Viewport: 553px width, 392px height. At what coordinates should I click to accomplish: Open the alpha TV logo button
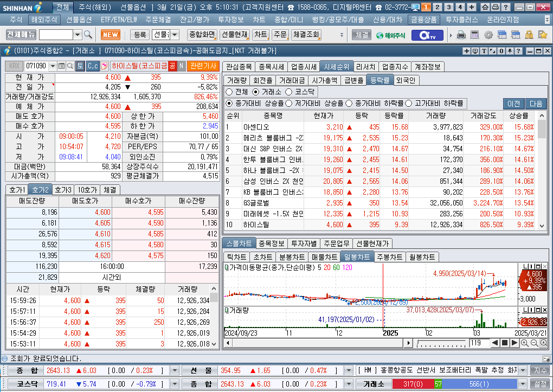[x=427, y=35]
